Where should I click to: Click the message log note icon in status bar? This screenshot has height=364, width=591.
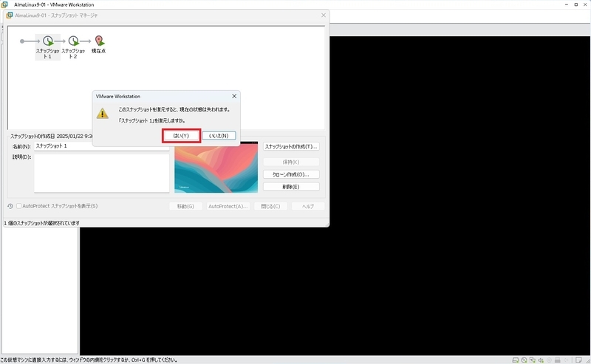click(578, 360)
